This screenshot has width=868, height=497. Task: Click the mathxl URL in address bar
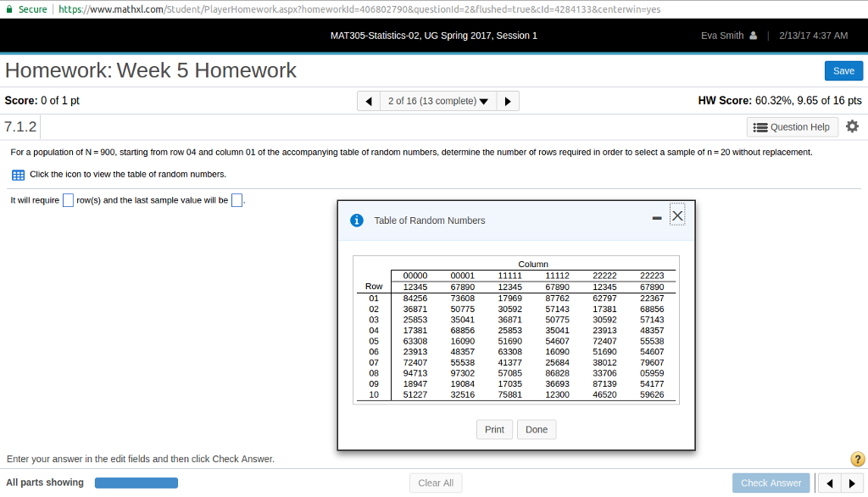pos(359,9)
